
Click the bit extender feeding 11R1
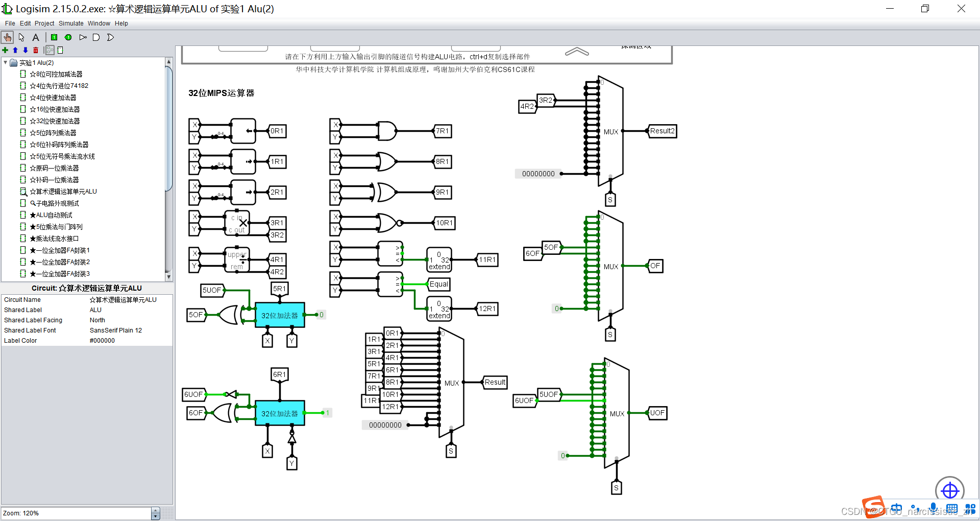tap(439, 260)
